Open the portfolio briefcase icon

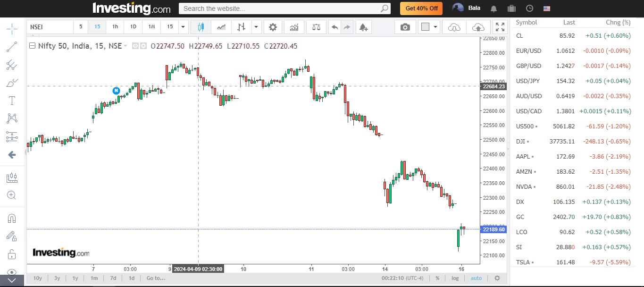511,8
